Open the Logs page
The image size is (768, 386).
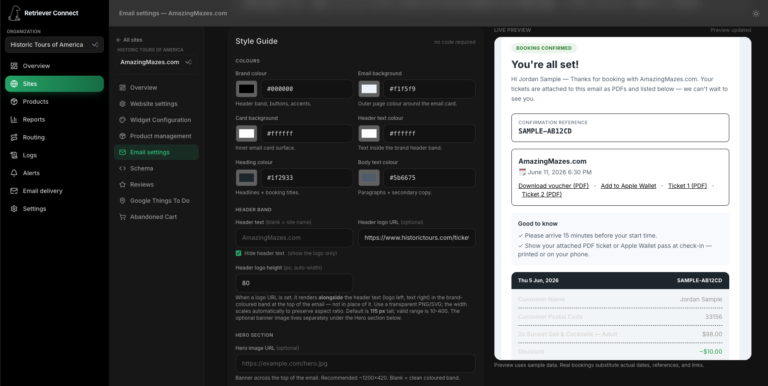(x=54, y=155)
